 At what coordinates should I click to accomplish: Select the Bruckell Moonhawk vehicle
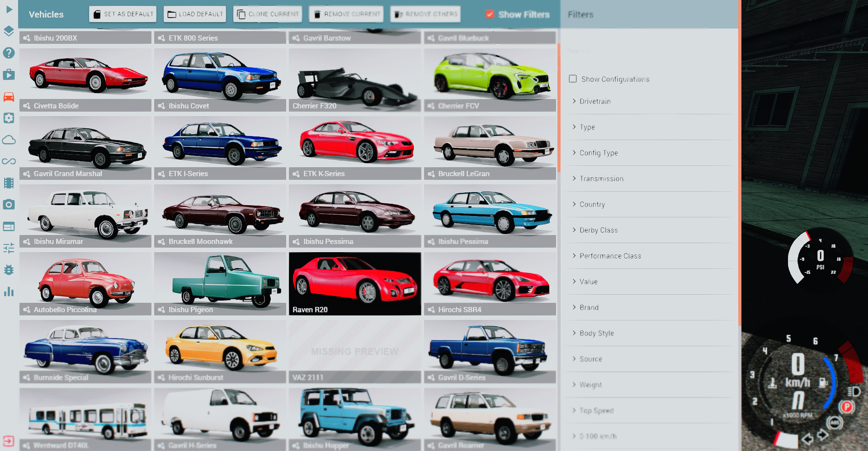click(220, 216)
